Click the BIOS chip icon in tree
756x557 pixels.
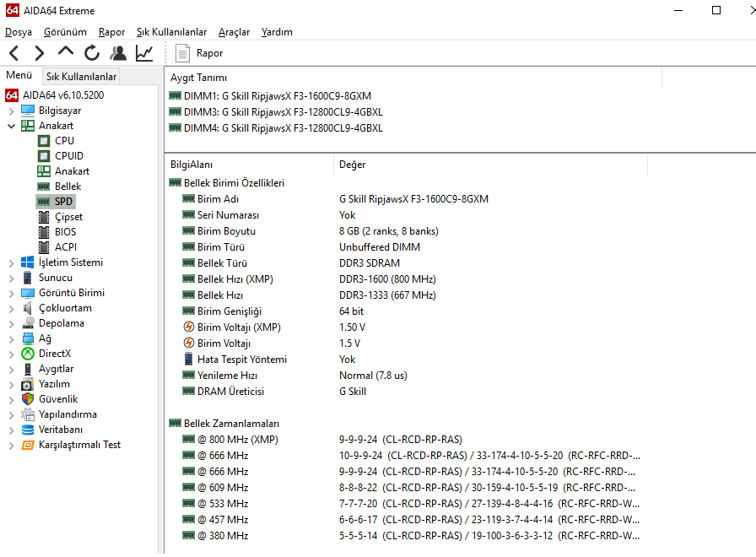(44, 232)
